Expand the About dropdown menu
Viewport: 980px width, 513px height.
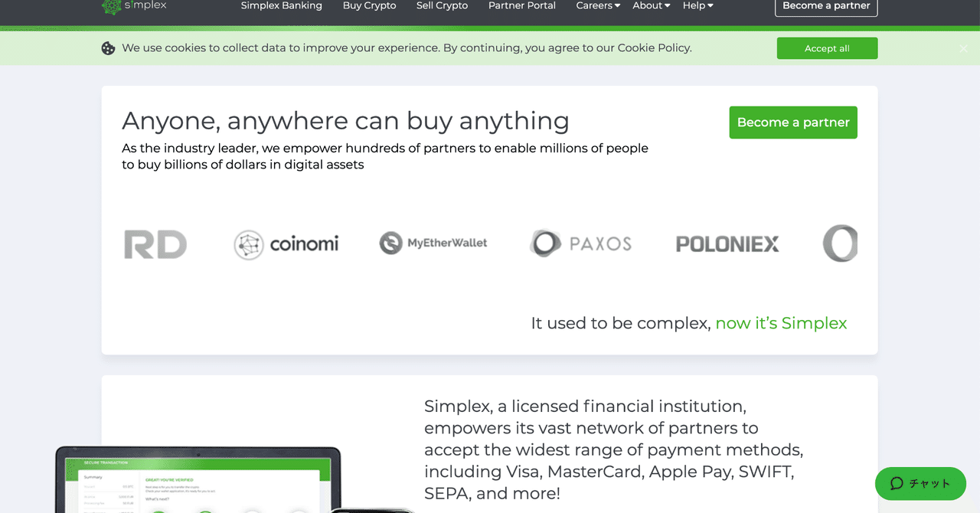pos(651,6)
